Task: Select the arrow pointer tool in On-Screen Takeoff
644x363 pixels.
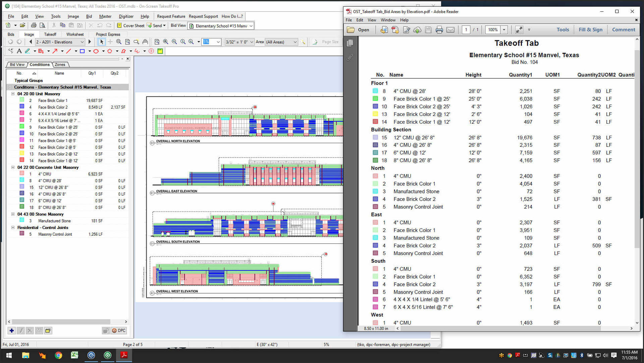Action: coord(102,42)
